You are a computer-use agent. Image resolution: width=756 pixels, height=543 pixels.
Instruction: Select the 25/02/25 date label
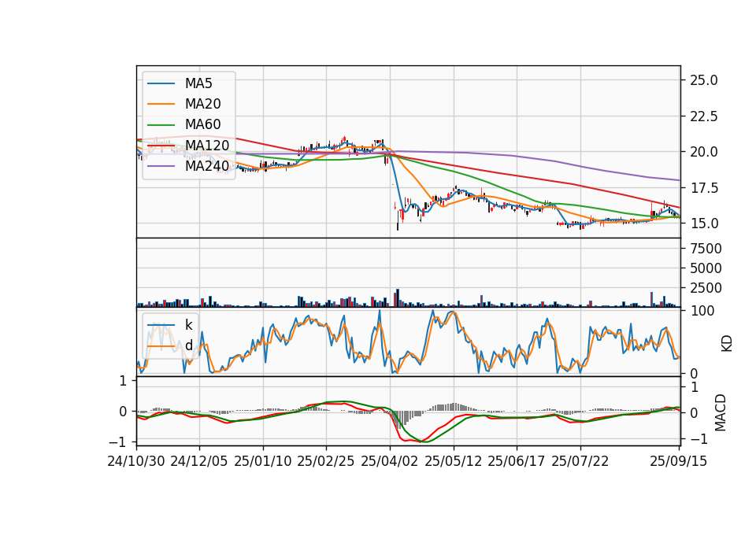[x=326, y=462]
